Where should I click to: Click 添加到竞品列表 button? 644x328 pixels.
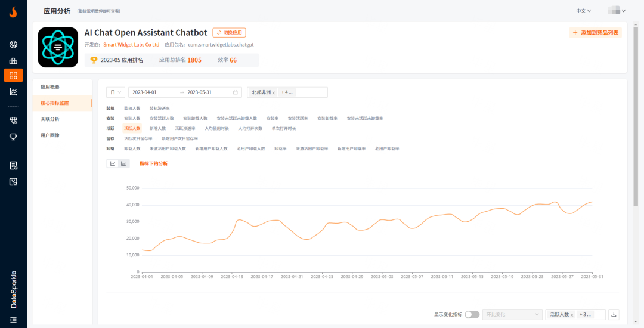[595, 33]
